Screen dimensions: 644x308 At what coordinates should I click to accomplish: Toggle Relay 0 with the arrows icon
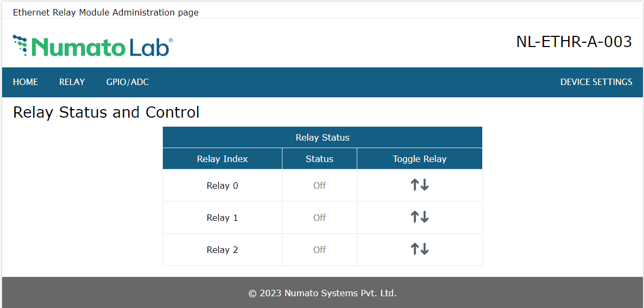click(419, 185)
